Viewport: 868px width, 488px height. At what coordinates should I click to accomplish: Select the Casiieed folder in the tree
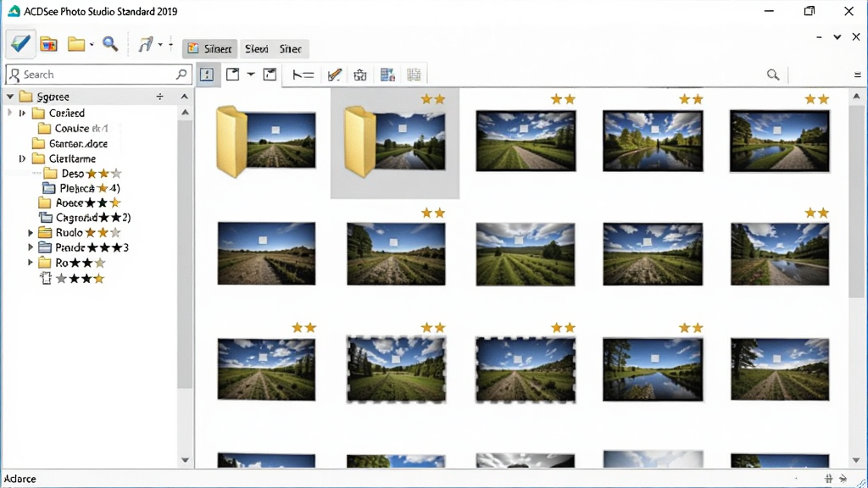pyautogui.click(x=58, y=113)
